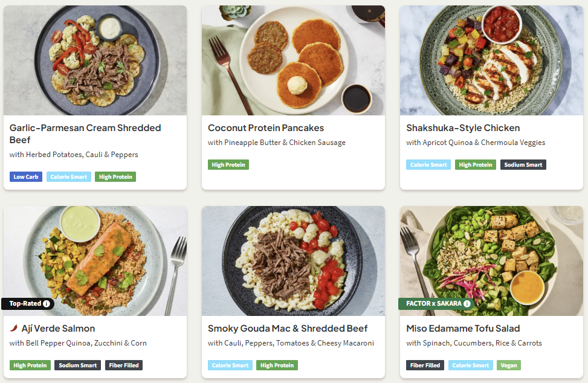Open the Garlic-Parmesan Cream Shredded Beef photo
Screen dimensions: 588x383
coord(95,60)
